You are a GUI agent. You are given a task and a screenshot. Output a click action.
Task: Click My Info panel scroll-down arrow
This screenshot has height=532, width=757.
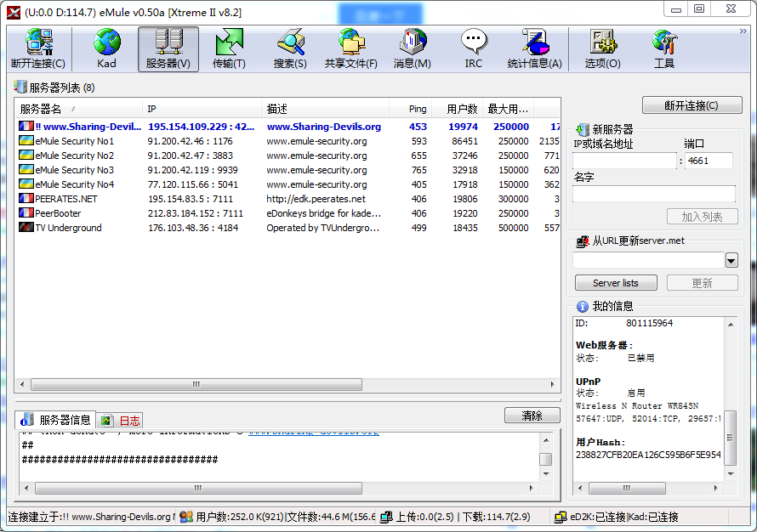click(x=731, y=473)
